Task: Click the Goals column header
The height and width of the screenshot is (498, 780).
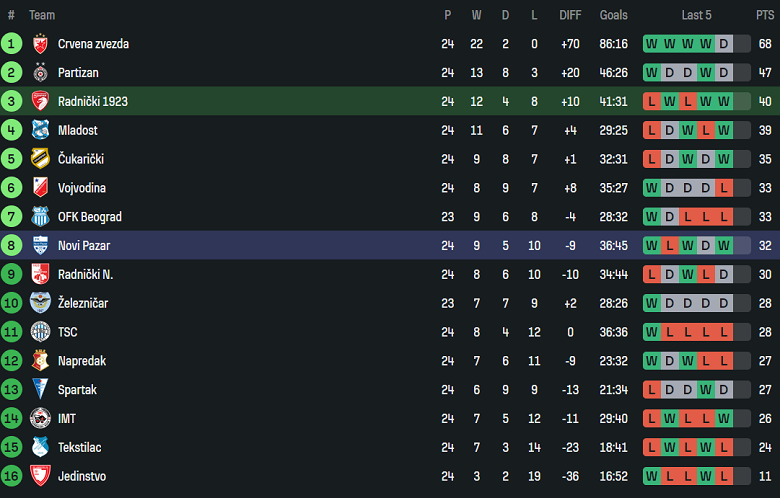Action: click(x=614, y=15)
